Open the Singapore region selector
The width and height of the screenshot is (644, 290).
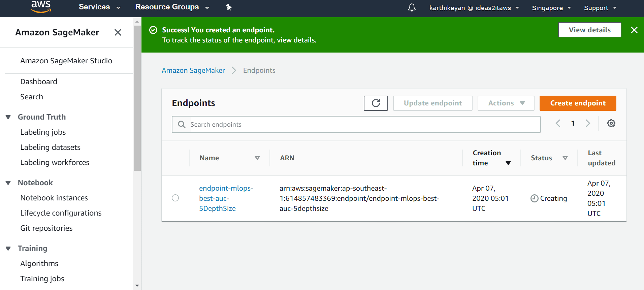(552, 8)
